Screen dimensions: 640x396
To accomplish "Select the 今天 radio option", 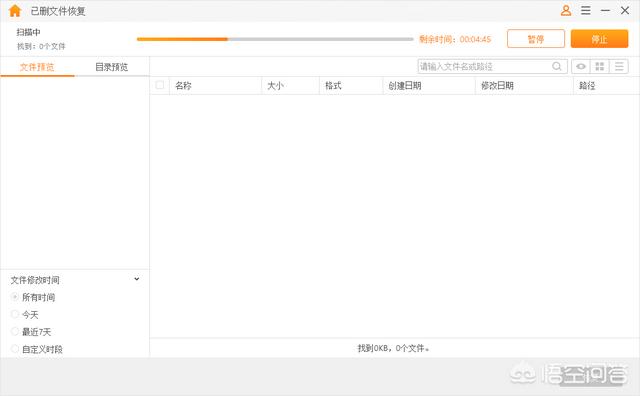I will coord(15,314).
